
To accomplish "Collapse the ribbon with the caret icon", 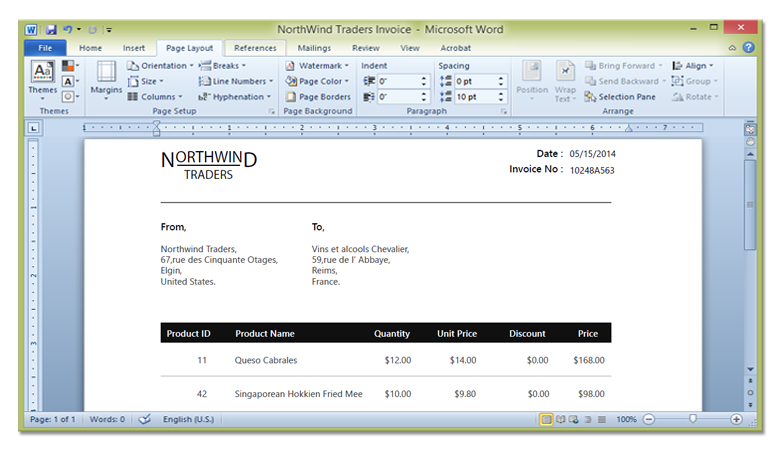I will point(732,48).
